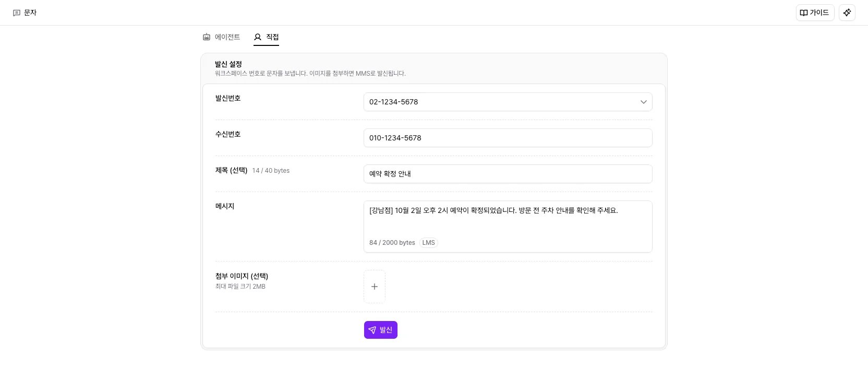Viewport: 868px width, 368px height.
Task: Switch to the 에이전트 tab
Action: click(222, 37)
